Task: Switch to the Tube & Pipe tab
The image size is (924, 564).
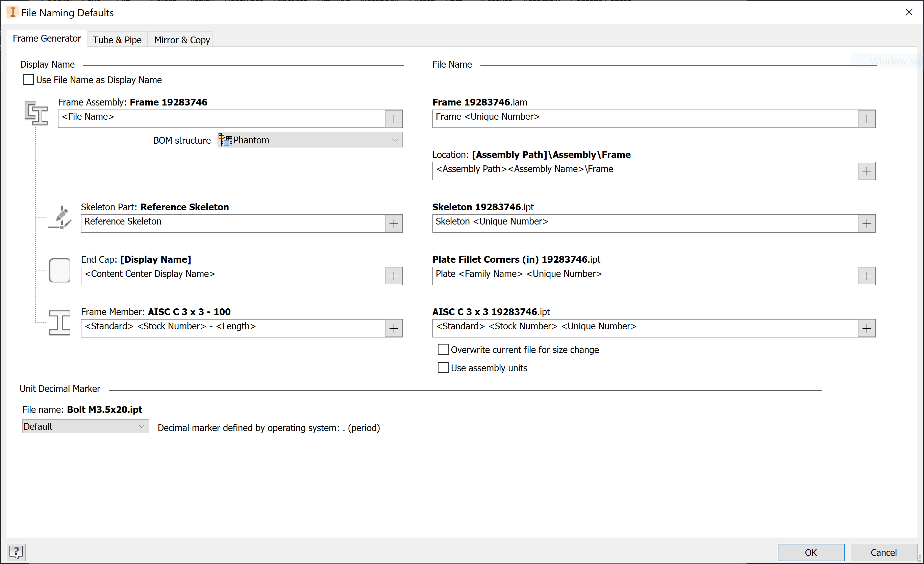Action: coord(117,40)
